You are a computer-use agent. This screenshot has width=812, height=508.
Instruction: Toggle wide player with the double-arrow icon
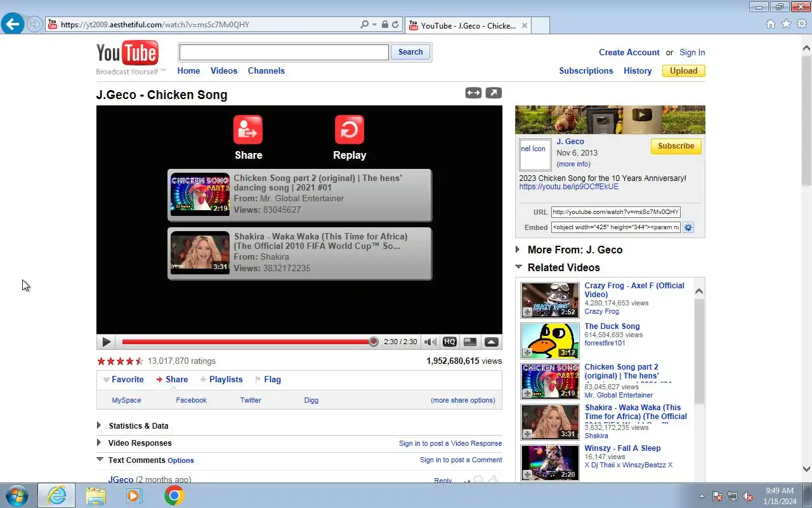click(x=473, y=93)
